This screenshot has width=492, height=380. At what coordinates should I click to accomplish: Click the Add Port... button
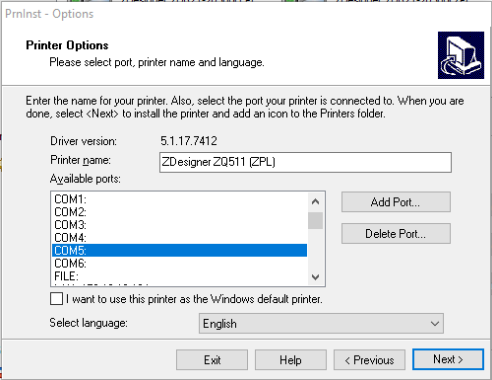396,202
